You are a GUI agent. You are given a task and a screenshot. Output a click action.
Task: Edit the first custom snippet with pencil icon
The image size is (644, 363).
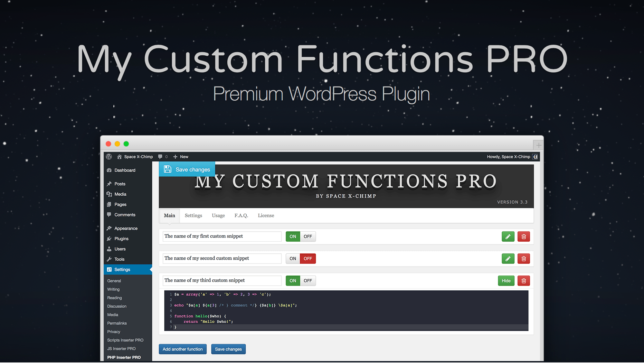click(508, 237)
